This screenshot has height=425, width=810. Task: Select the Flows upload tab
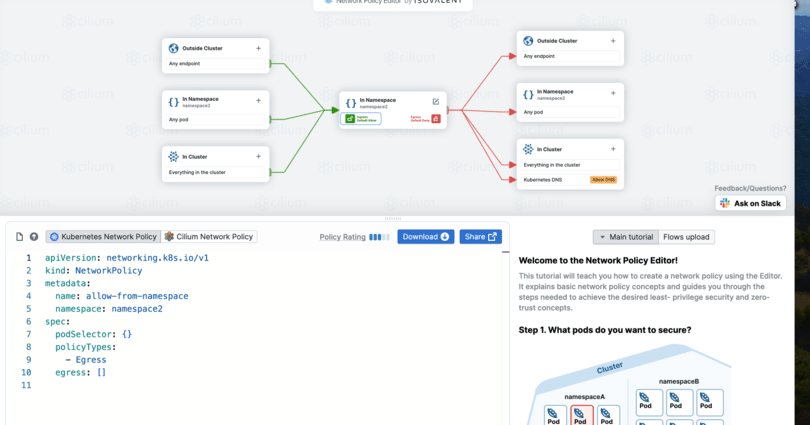[686, 237]
